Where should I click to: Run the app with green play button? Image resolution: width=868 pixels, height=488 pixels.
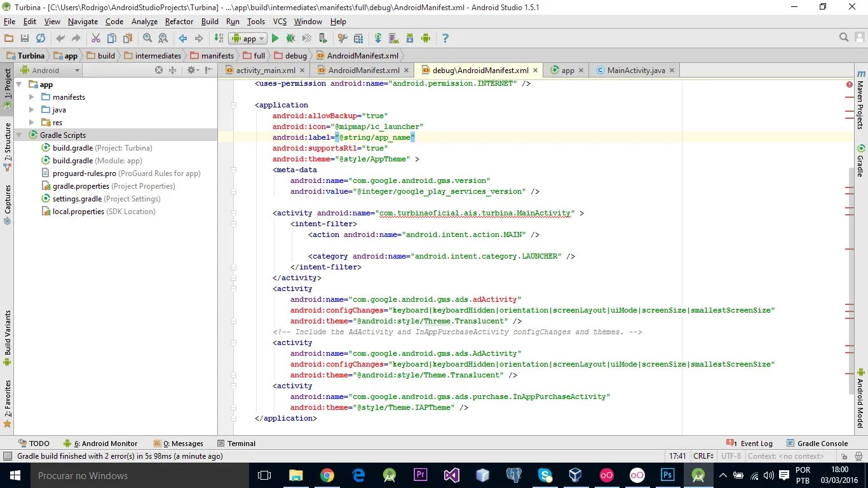coord(275,39)
